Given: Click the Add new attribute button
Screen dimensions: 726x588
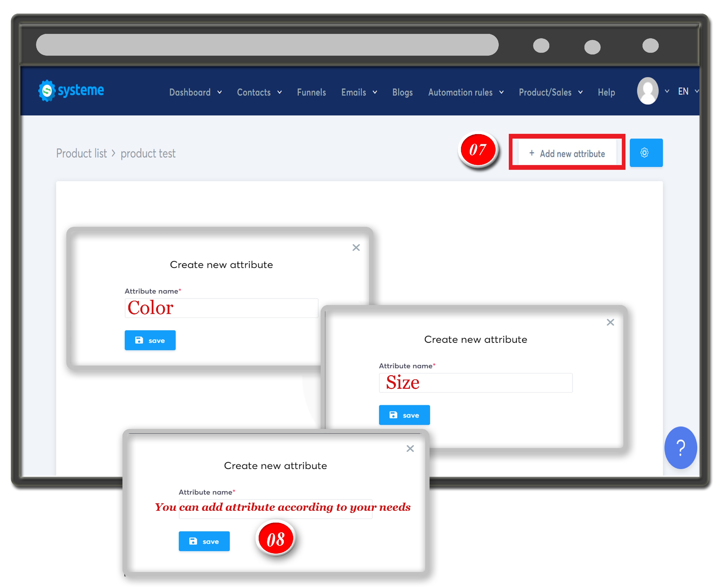Looking at the screenshot, I should point(567,153).
